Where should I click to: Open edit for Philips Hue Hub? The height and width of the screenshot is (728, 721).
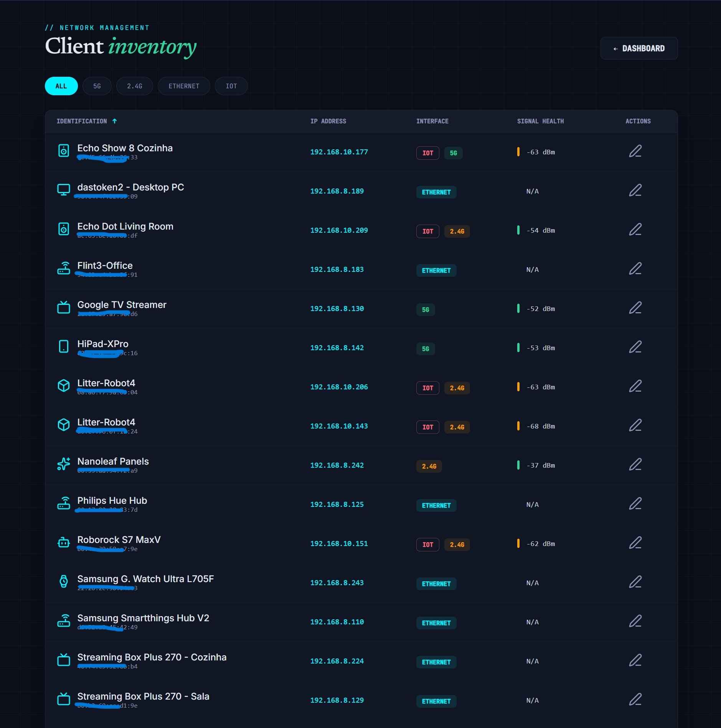coord(635,504)
